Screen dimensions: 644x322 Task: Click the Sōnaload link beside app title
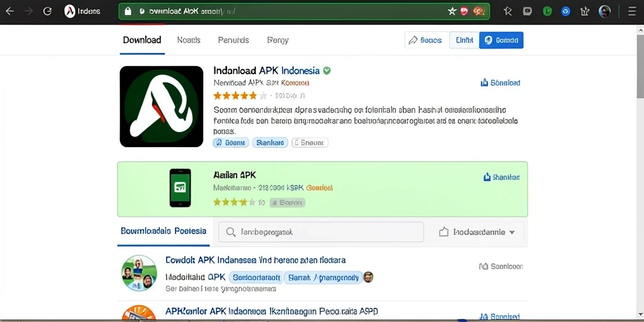click(500, 83)
